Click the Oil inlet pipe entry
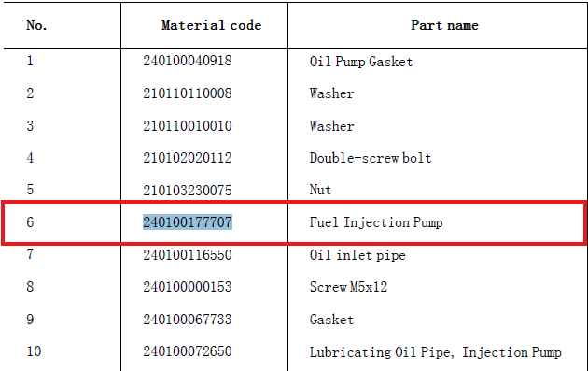The image size is (588, 371). tap(357, 255)
